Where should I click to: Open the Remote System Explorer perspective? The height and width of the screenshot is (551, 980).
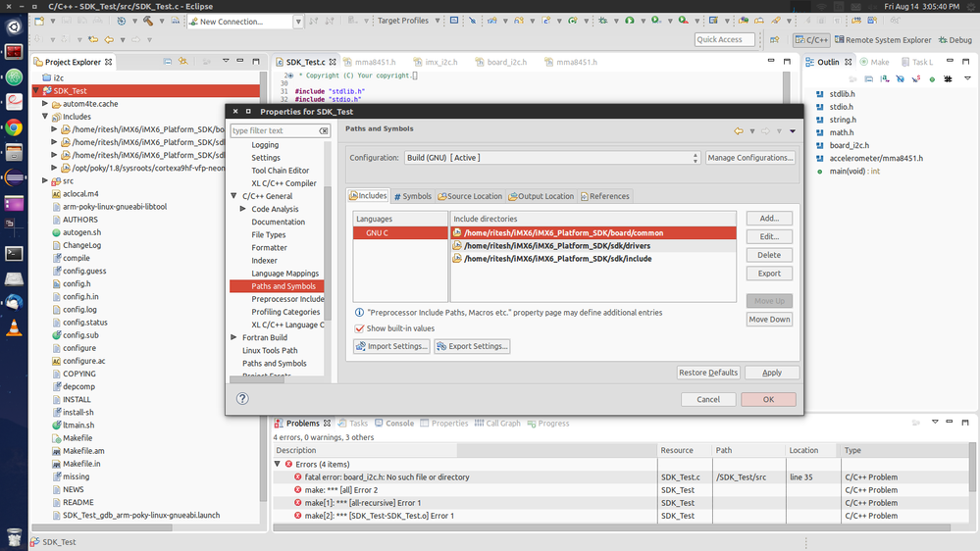click(883, 40)
